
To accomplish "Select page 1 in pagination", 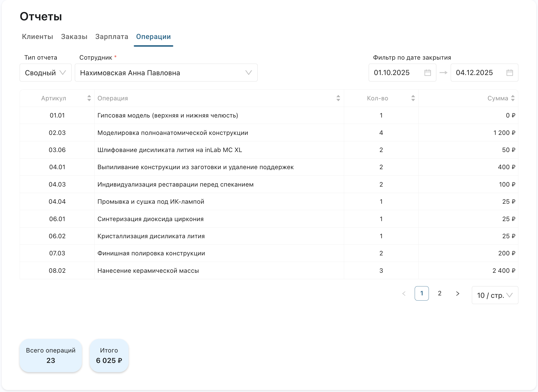I will pos(422,293).
